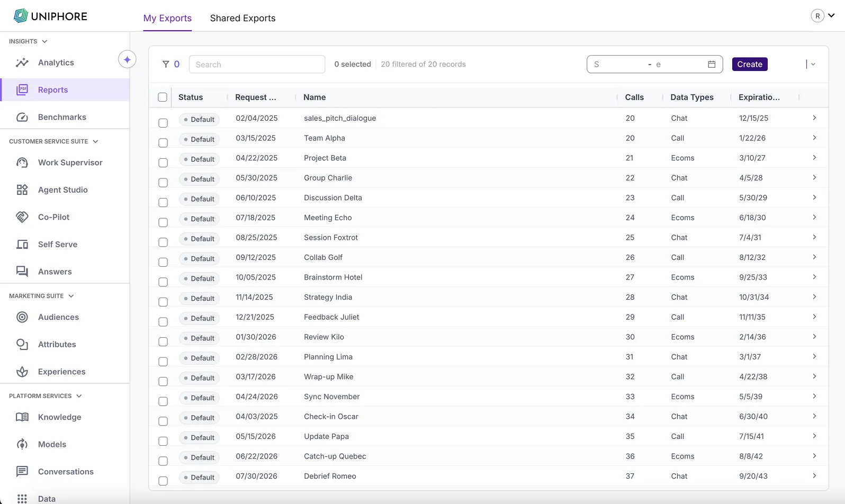
Task: Open the date range calendar icon
Action: coord(712,64)
